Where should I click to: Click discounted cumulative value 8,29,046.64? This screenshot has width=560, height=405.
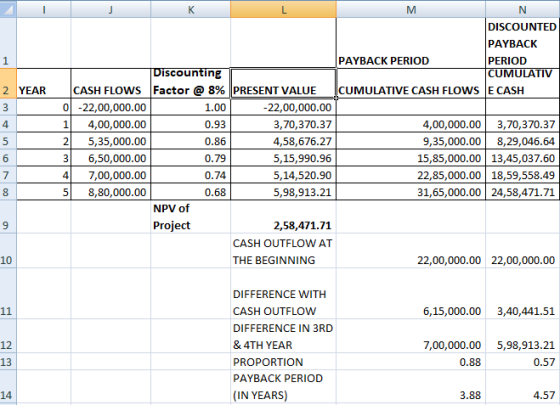pos(522,141)
